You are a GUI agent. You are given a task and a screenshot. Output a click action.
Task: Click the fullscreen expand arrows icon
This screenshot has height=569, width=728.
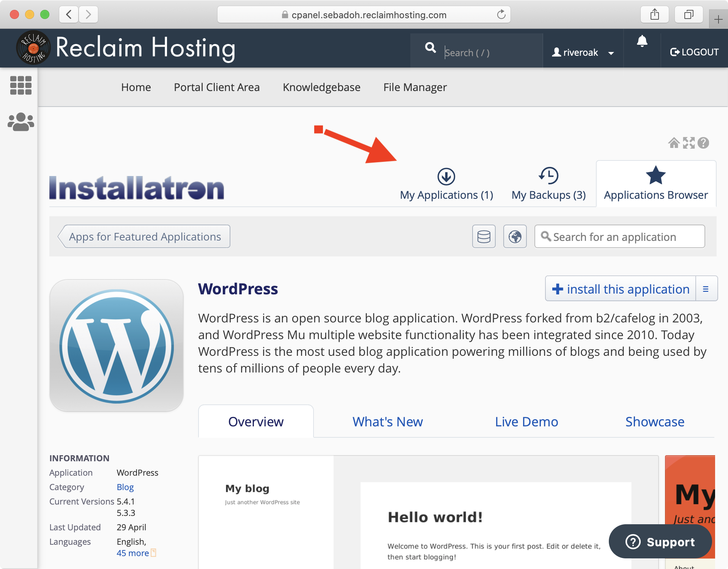pyautogui.click(x=689, y=143)
